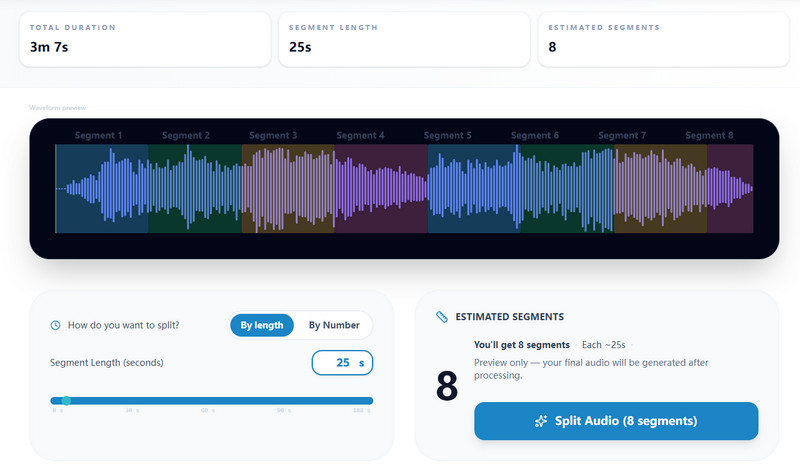Click the Segment Length seconds input field

tap(342, 363)
